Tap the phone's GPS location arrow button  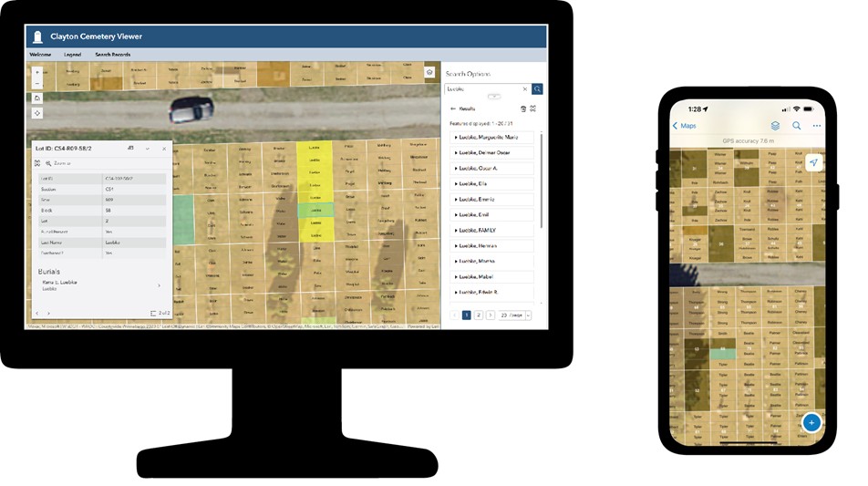click(x=813, y=162)
